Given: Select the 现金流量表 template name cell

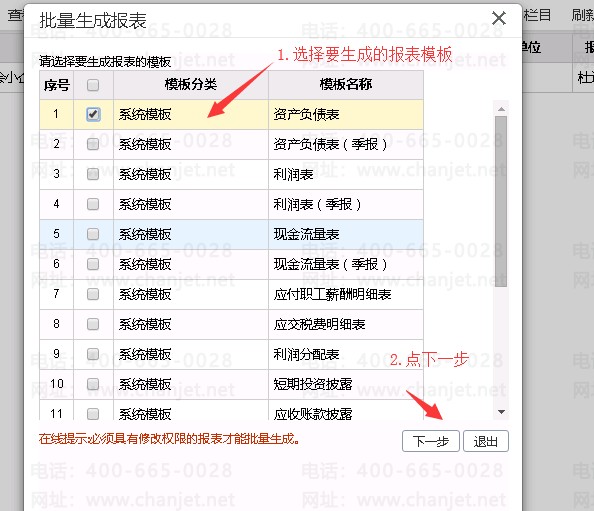Looking at the screenshot, I should pyautogui.click(x=345, y=234).
